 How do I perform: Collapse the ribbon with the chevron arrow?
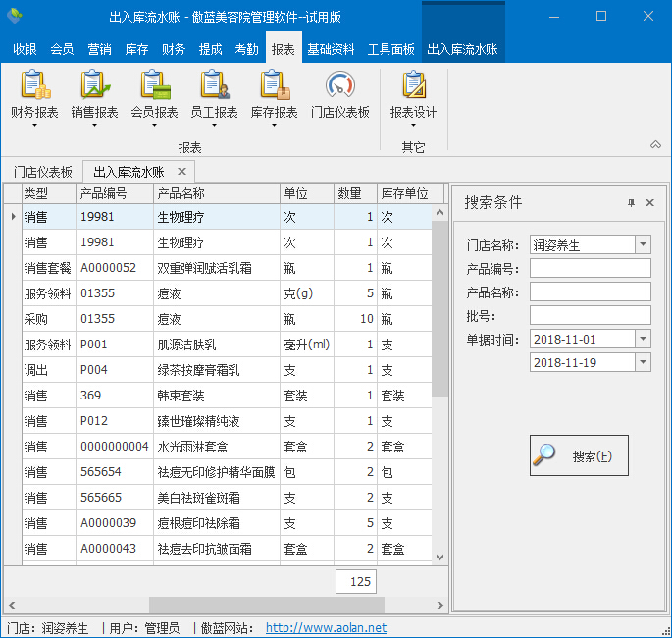coord(655,145)
